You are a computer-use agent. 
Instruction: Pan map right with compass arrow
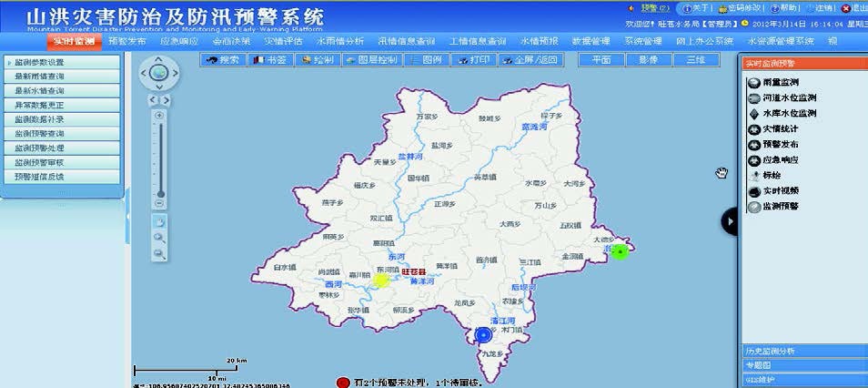175,73
